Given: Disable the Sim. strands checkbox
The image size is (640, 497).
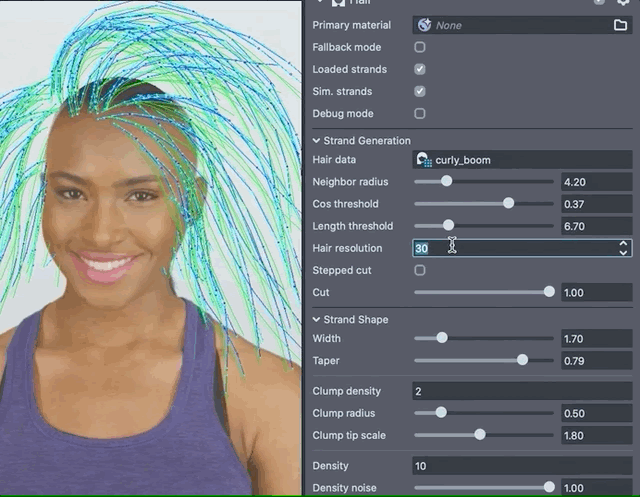Looking at the screenshot, I should point(420,91).
